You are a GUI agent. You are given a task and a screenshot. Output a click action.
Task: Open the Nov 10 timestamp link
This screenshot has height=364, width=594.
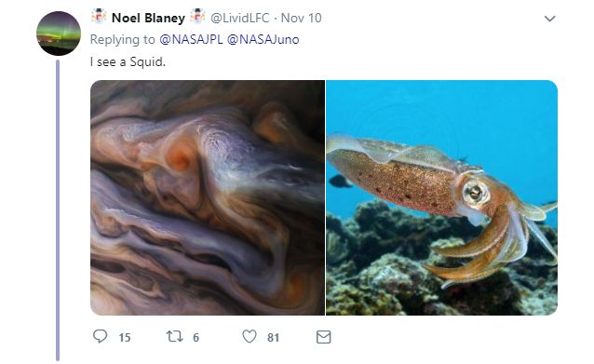(301, 18)
